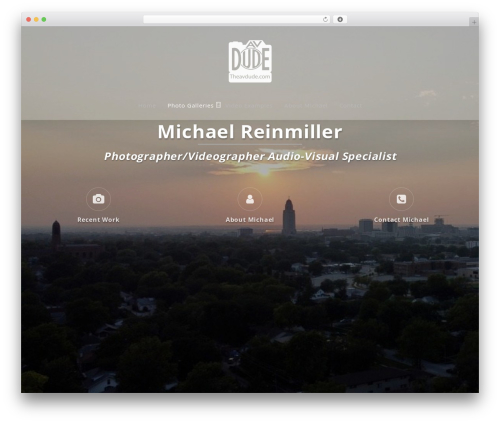The height and width of the screenshot is (423, 500).
Task: Click the Michael Reinmiller heading
Action: pyautogui.click(x=250, y=132)
